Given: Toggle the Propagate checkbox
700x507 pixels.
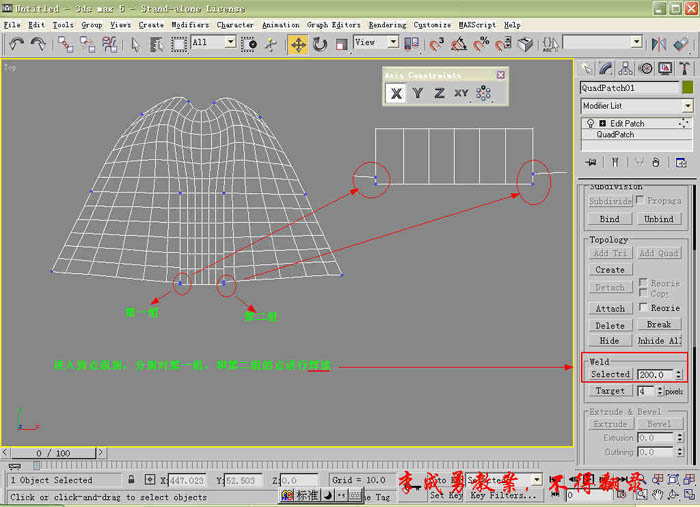Looking at the screenshot, I should tap(640, 200).
